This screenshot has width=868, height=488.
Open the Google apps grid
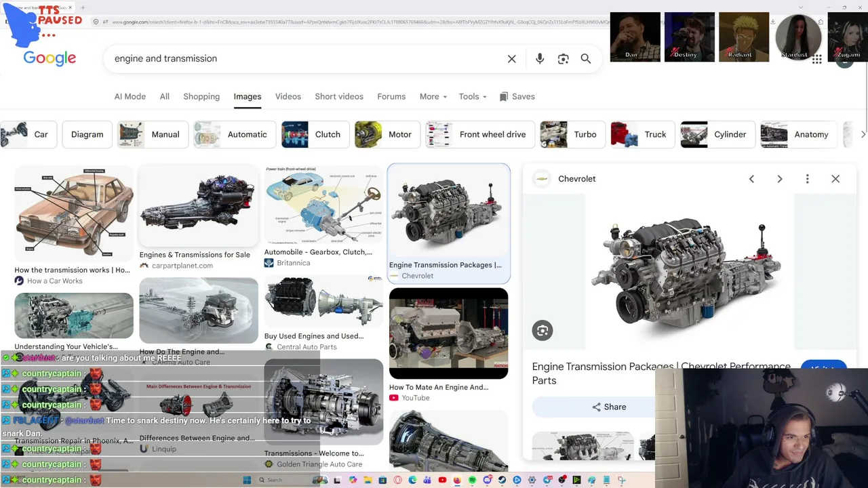tap(816, 60)
